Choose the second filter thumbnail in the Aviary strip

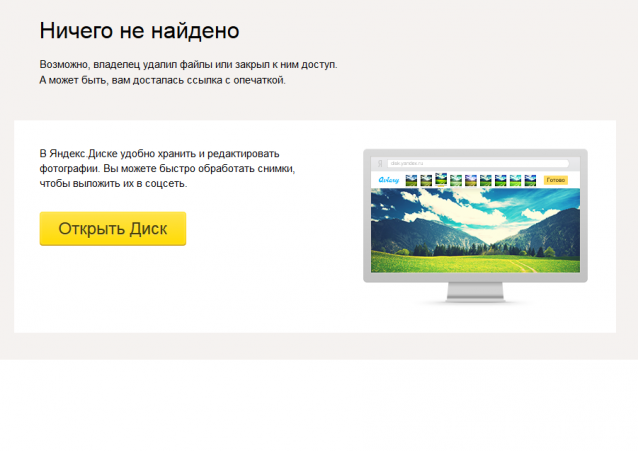(426, 181)
